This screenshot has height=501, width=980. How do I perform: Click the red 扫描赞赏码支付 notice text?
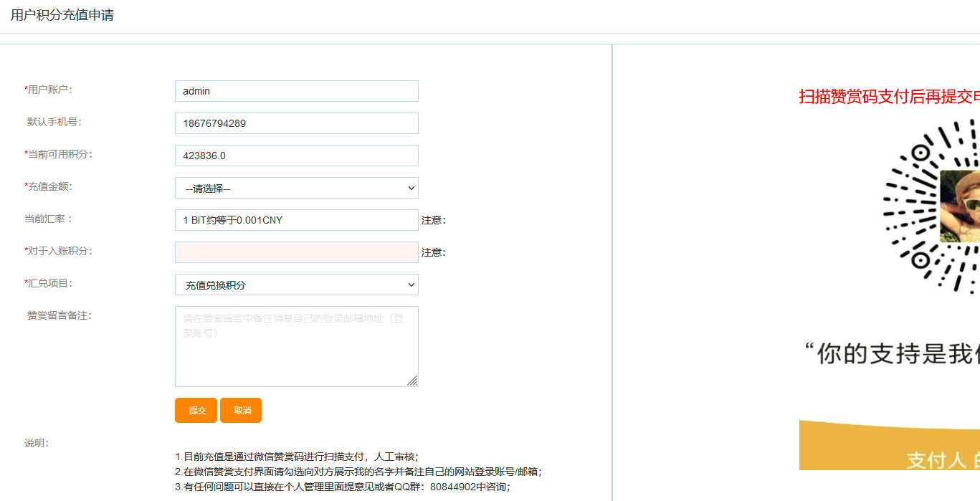point(889,97)
